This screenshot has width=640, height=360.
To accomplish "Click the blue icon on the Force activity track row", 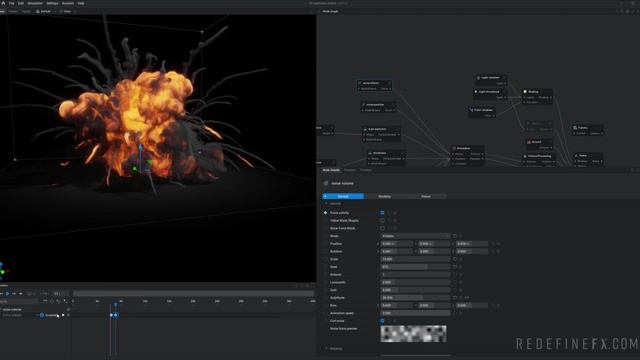I will [42, 315].
